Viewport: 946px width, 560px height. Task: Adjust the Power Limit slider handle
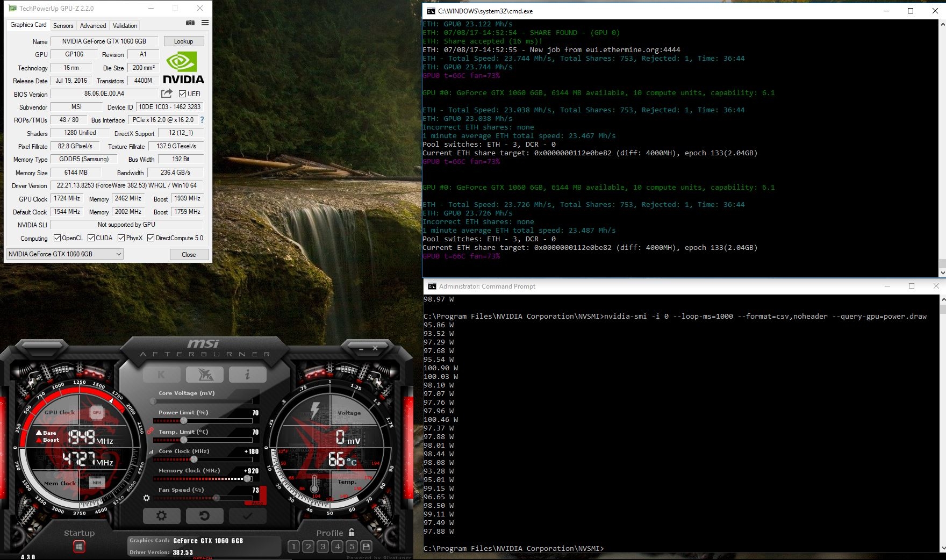(184, 420)
